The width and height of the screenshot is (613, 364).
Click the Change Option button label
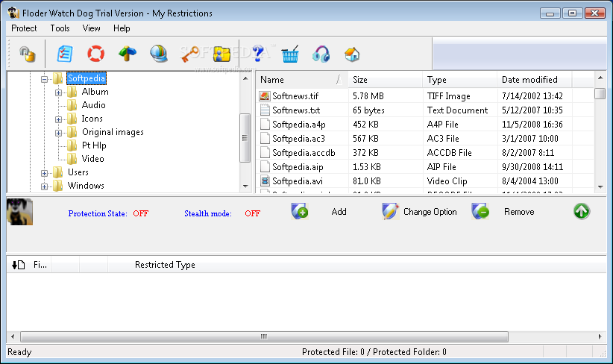point(430,212)
